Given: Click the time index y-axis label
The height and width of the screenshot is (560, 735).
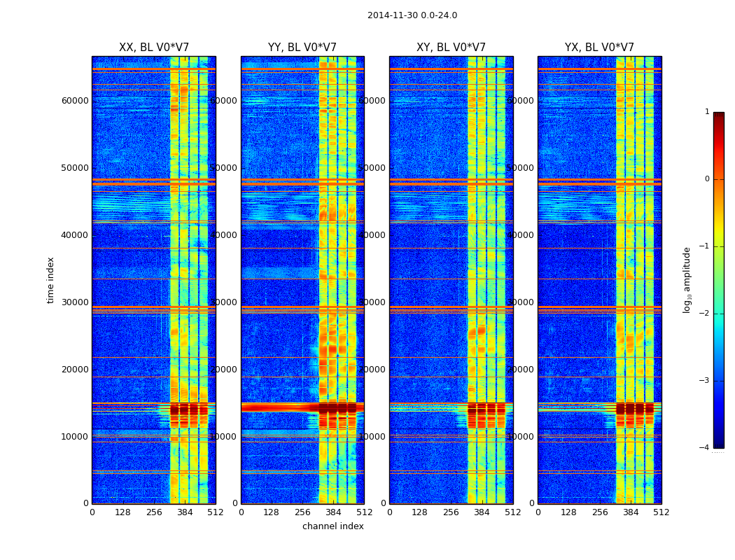Looking at the screenshot, I should point(50,279).
